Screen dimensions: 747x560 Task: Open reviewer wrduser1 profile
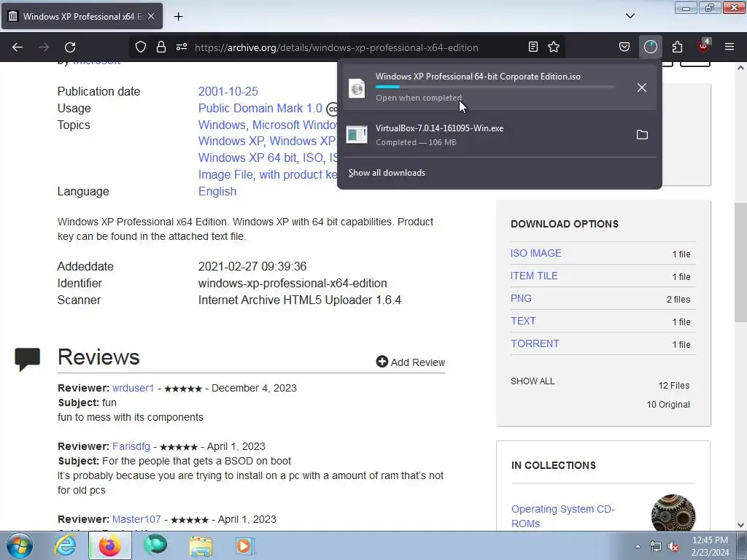(x=133, y=388)
